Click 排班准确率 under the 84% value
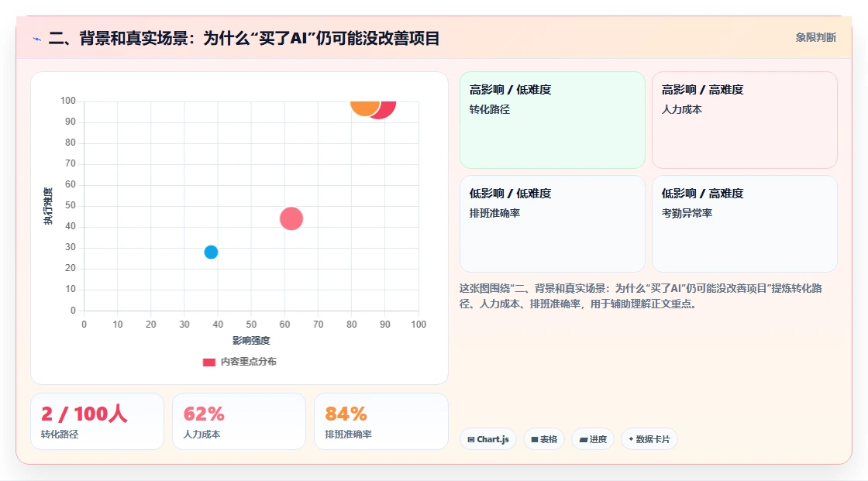This screenshot has height=481, width=868. click(348, 435)
